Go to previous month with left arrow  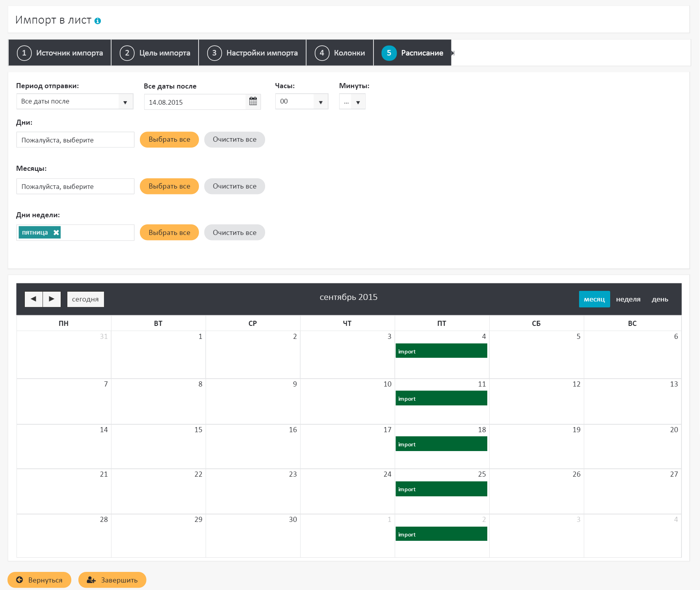tap(33, 299)
